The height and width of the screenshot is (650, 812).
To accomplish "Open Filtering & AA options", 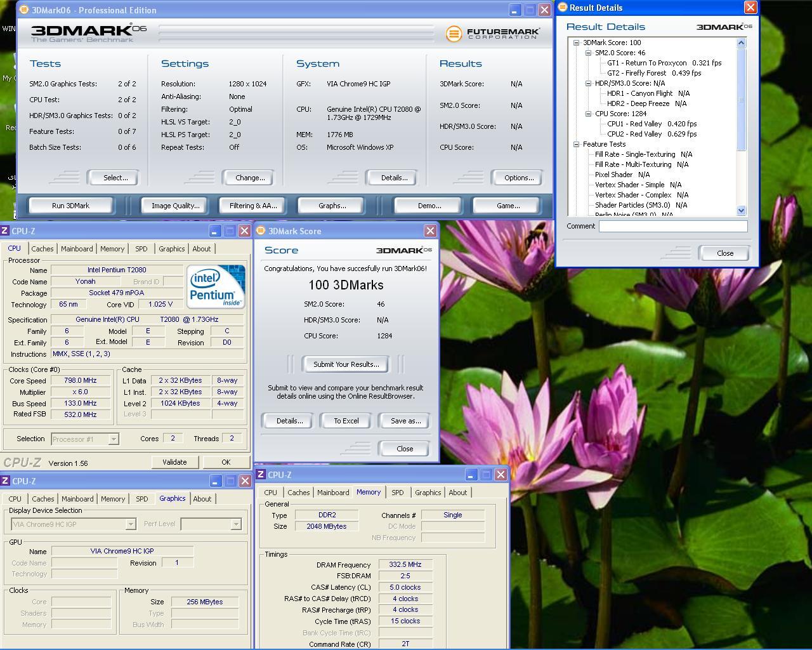I will (253, 206).
